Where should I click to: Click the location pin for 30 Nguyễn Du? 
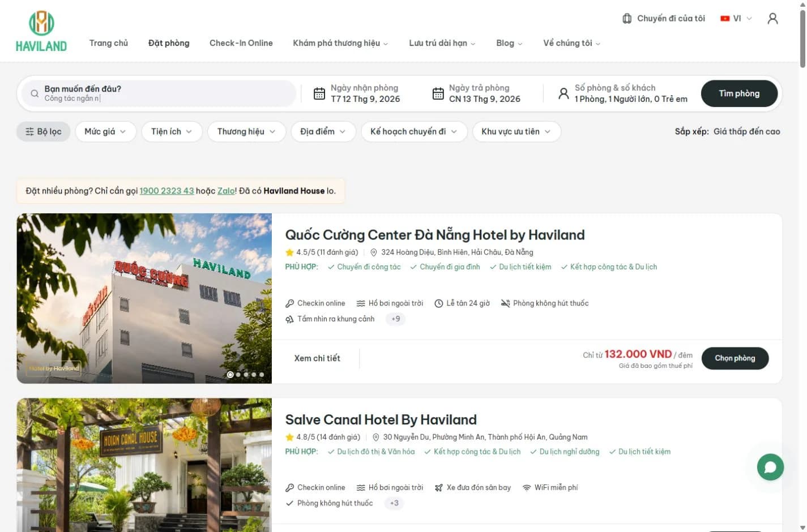tap(375, 437)
